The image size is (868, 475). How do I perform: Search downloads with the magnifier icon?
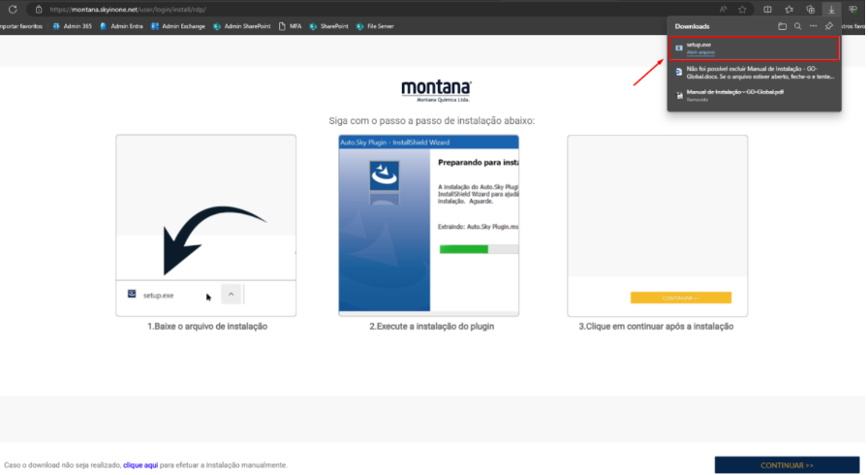tap(797, 26)
